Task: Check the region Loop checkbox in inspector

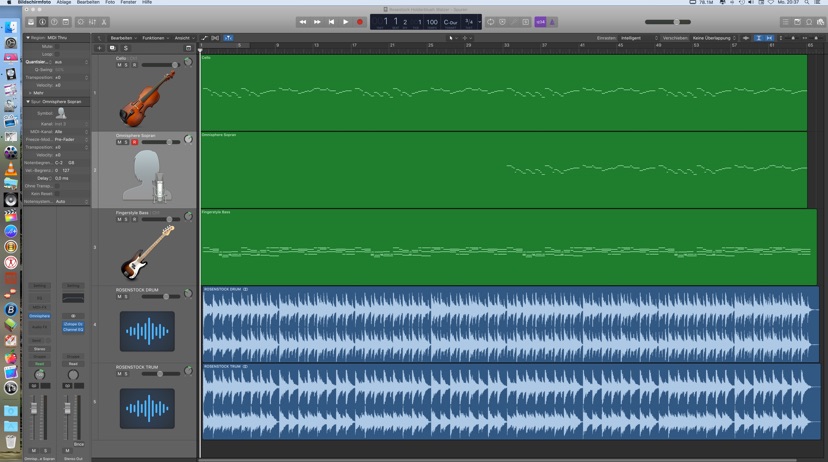Action: pyautogui.click(x=57, y=54)
